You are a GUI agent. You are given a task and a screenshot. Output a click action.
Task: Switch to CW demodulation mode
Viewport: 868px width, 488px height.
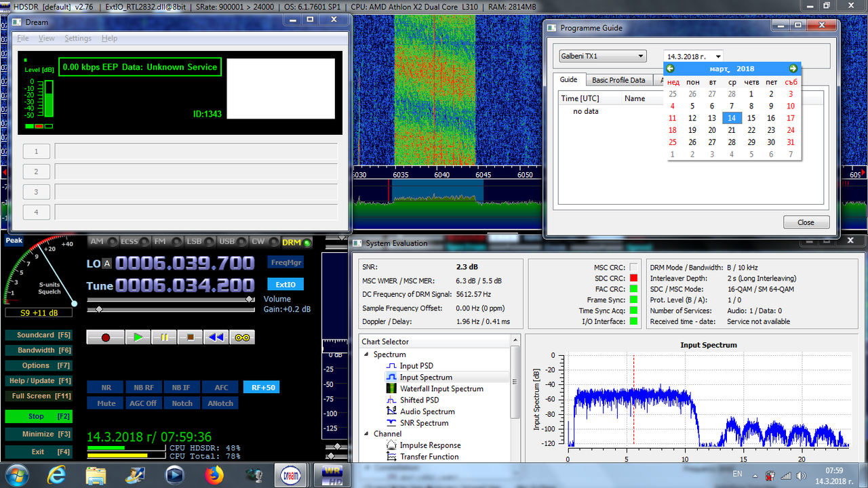(264, 242)
